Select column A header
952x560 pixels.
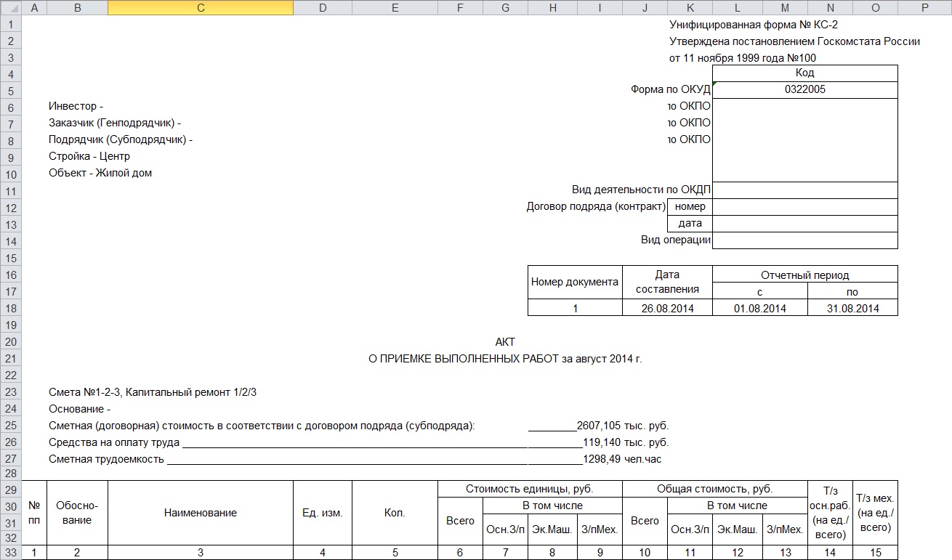point(34,7)
